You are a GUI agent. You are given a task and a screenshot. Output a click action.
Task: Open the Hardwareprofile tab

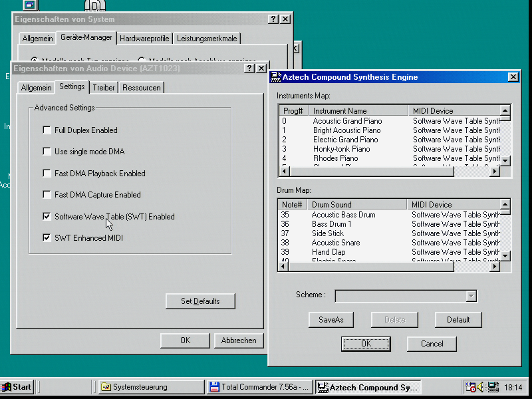(144, 39)
